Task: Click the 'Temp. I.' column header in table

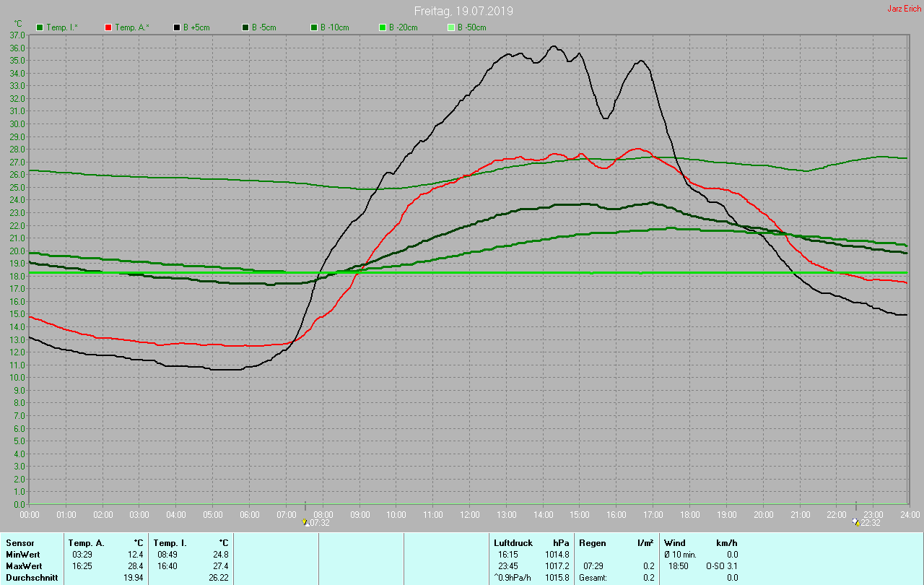Action: point(170,543)
